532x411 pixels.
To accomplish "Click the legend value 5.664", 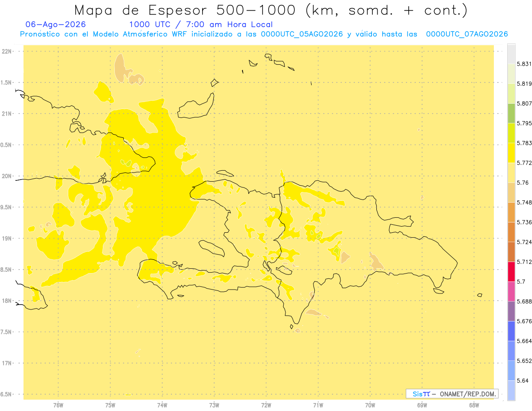I will 524,341.
